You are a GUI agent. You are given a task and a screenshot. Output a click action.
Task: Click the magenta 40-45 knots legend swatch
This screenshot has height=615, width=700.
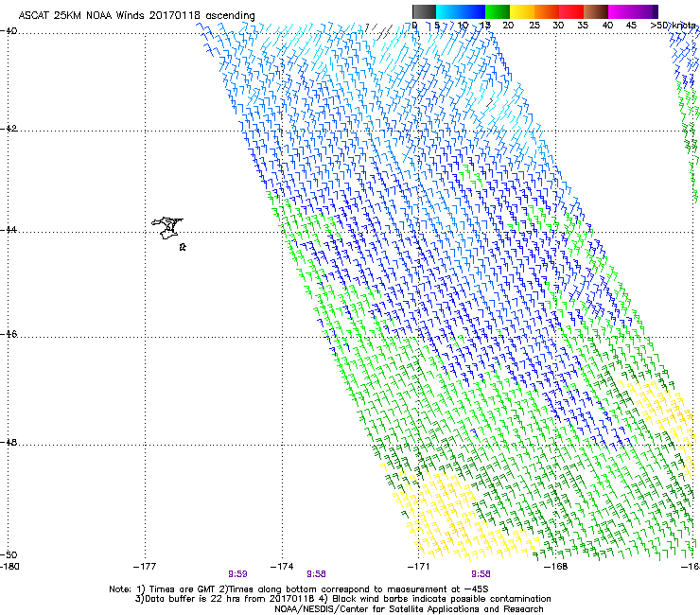[621, 11]
